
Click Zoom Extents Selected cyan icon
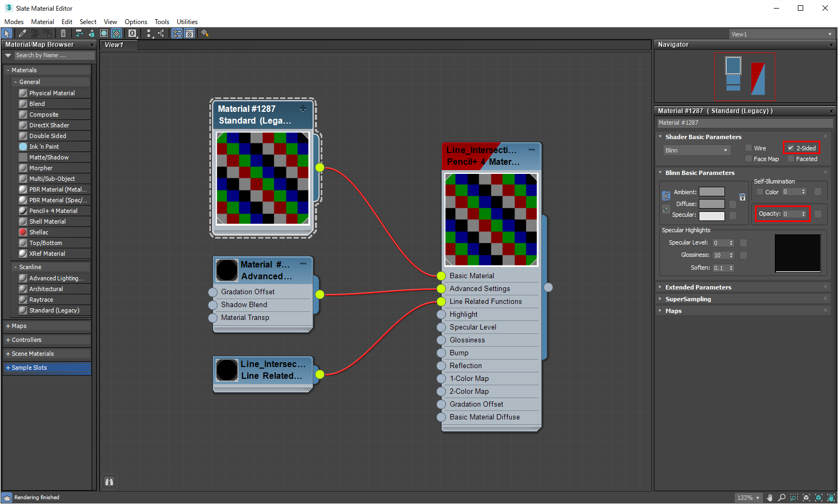click(x=818, y=498)
